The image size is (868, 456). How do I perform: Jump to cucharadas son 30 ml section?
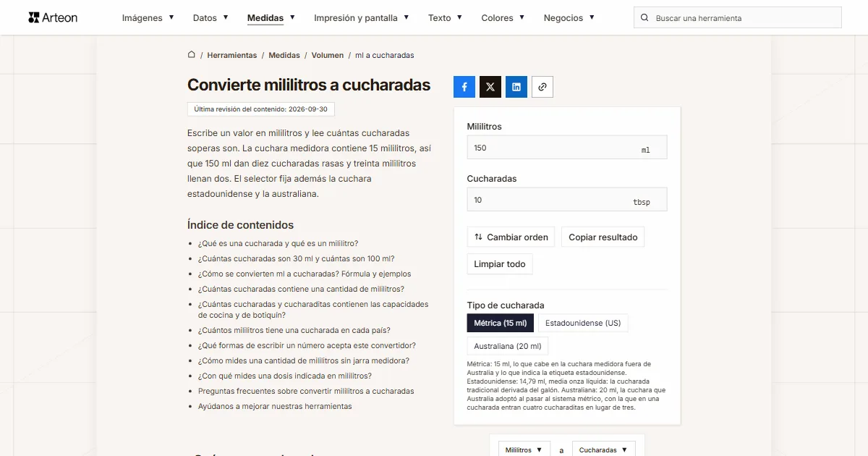coord(296,258)
